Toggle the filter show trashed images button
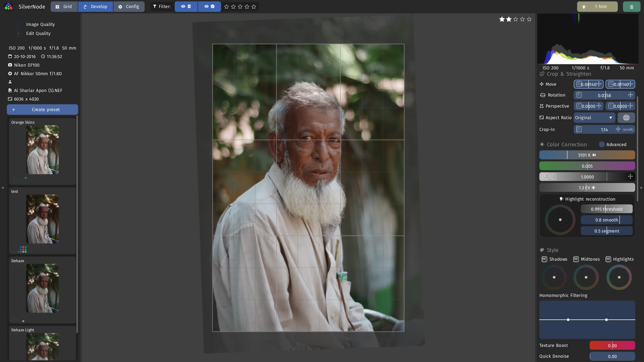The image size is (644, 362). pyautogui.click(x=186, y=7)
